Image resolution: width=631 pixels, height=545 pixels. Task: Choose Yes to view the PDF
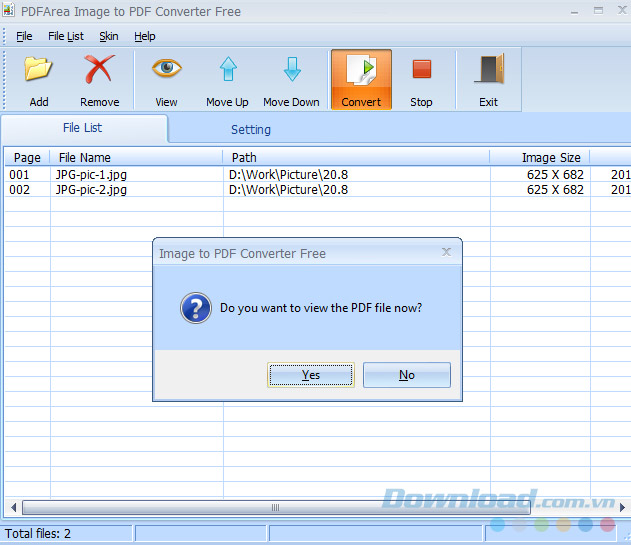tap(311, 375)
